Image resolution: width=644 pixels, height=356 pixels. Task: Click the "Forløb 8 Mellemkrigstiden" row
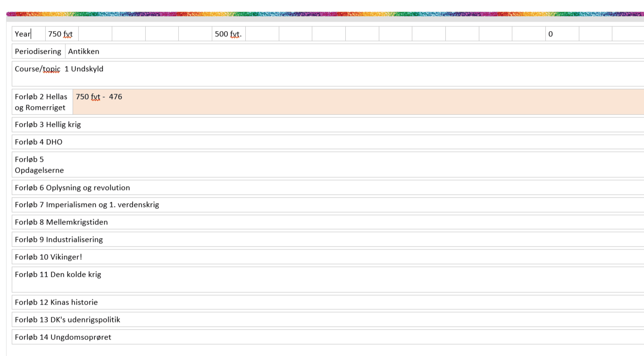(328, 222)
